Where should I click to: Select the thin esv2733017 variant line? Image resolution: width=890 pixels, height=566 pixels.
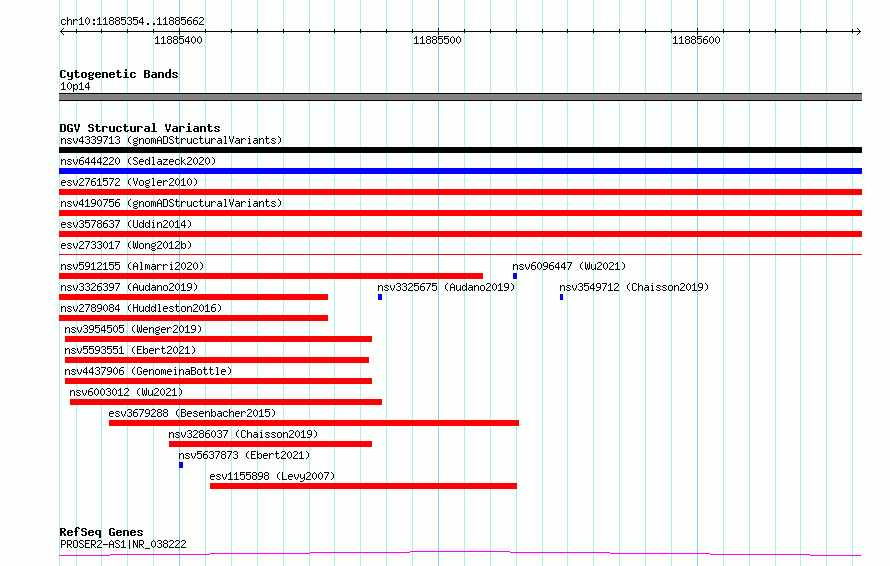pos(460,254)
